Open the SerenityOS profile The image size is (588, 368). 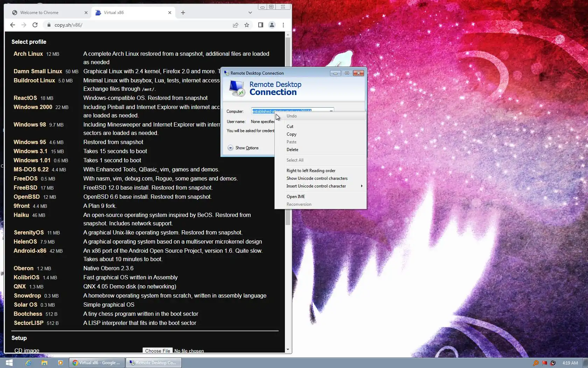29,232
